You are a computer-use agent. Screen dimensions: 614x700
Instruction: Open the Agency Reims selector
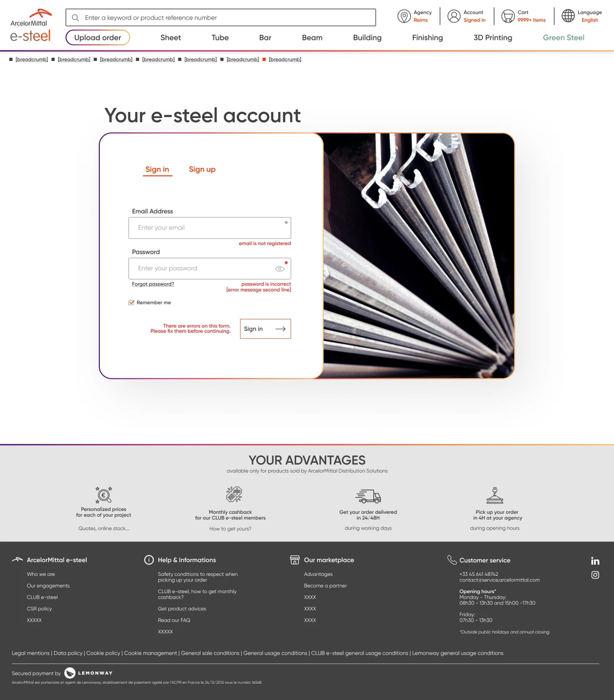point(415,16)
